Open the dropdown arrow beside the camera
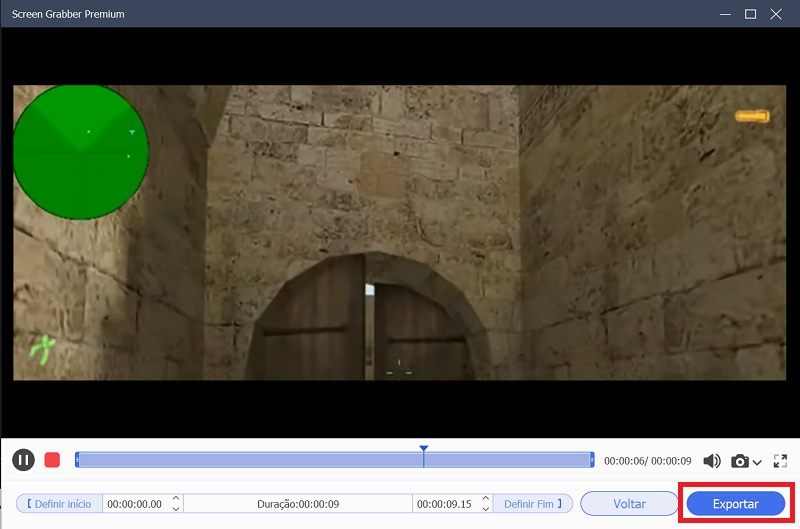 click(757, 462)
